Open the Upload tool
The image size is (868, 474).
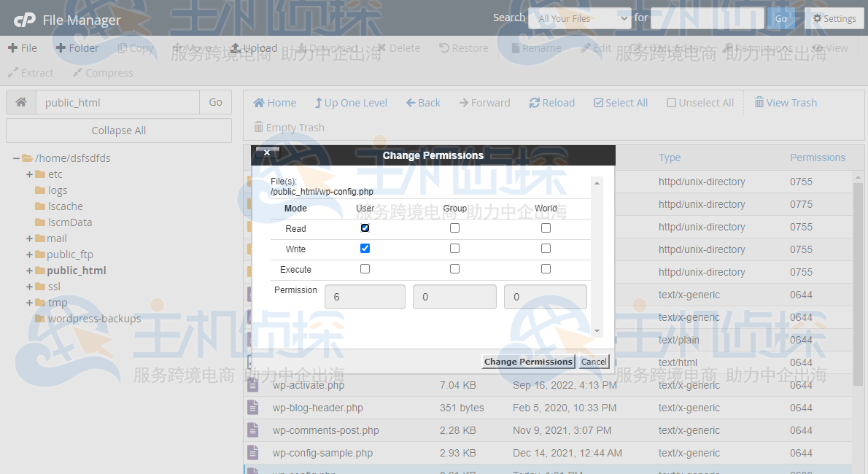pyautogui.click(x=253, y=47)
